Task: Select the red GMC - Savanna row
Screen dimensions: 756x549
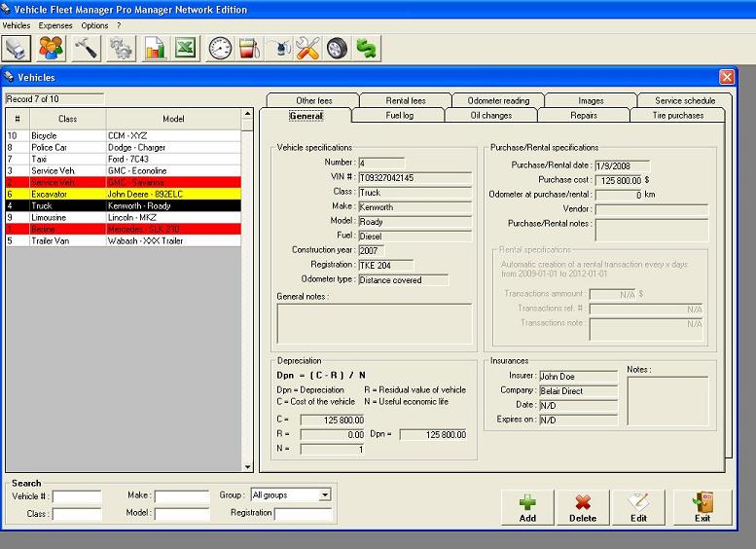Action: coord(124,182)
